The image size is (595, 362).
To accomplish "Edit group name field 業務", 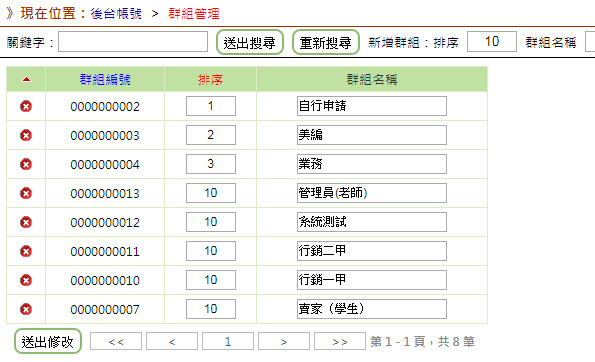I will click(x=372, y=164).
